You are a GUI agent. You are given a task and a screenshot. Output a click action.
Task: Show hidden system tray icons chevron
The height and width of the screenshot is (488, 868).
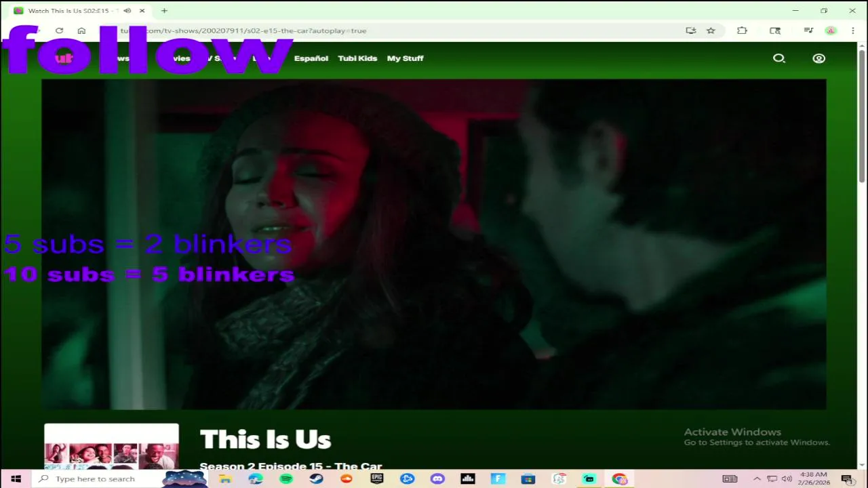(757, 479)
